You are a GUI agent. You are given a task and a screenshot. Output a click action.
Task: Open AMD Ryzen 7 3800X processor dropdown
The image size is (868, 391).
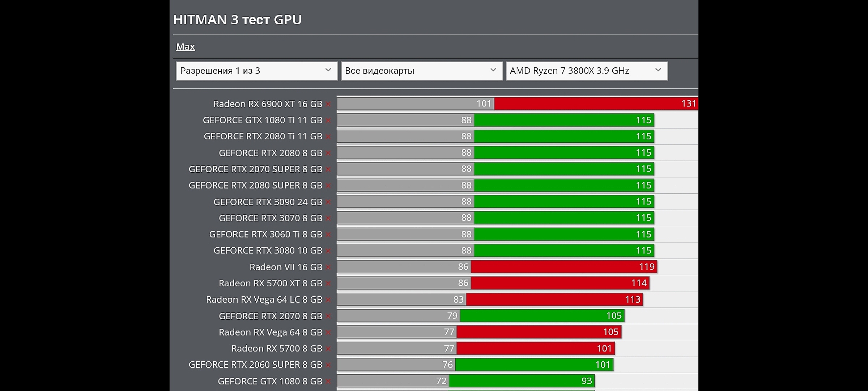586,71
